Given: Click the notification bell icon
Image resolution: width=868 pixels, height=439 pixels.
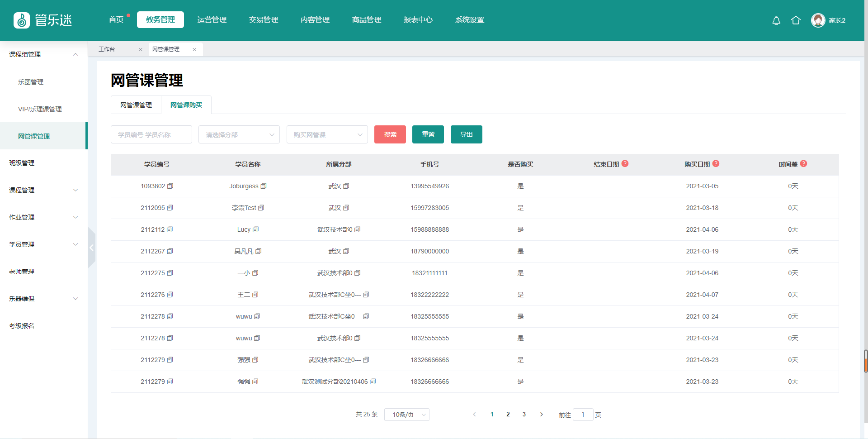Looking at the screenshot, I should point(776,20).
